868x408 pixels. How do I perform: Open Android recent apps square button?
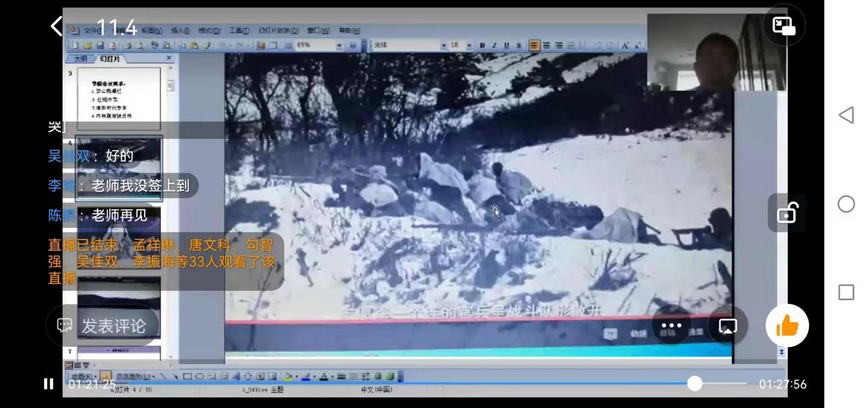[x=846, y=292]
